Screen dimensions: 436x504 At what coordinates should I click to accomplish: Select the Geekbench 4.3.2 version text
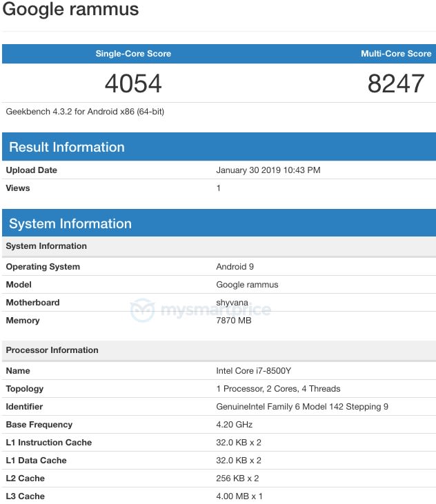click(85, 112)
